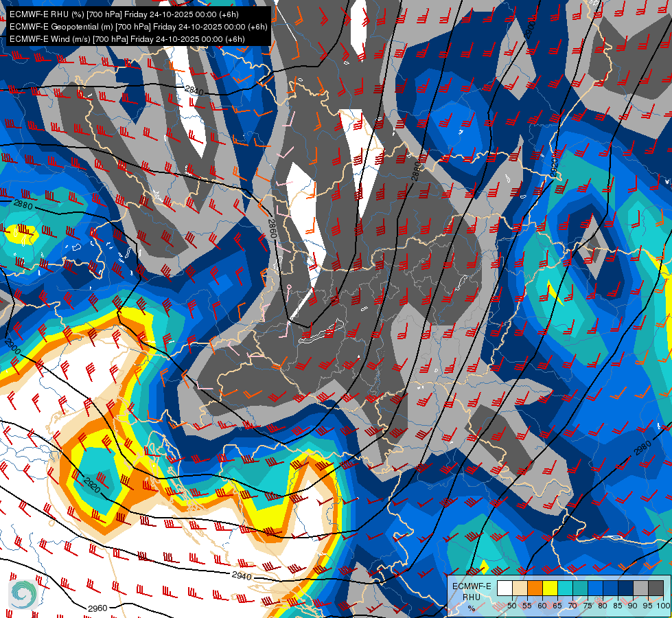The width and height of the screenshot is (672, 618).
Task: Click the legend value 55
Action: (x=527, y=606)
